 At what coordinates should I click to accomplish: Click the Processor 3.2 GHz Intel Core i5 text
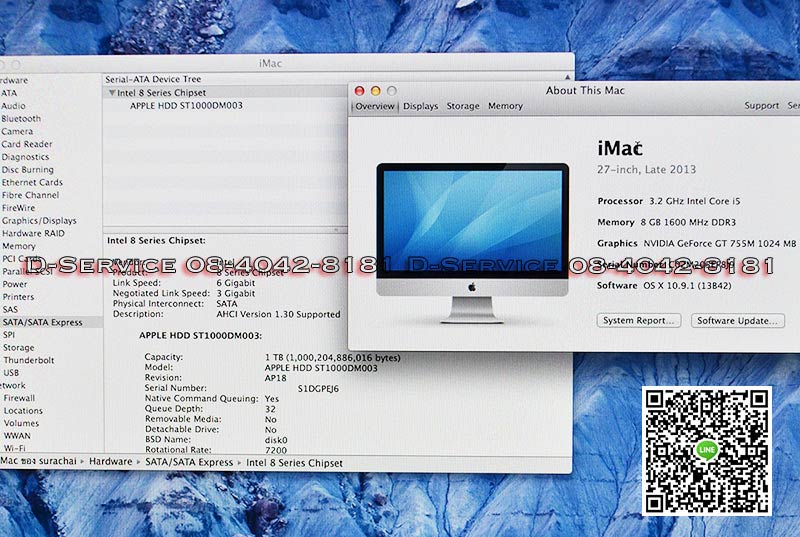tap(669, 201)
